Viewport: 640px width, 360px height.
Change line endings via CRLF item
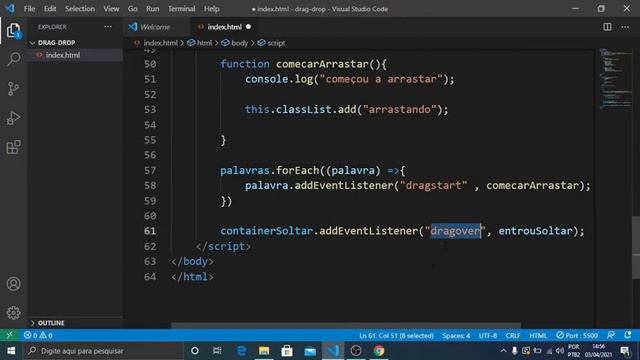click(x=513, y=336)
